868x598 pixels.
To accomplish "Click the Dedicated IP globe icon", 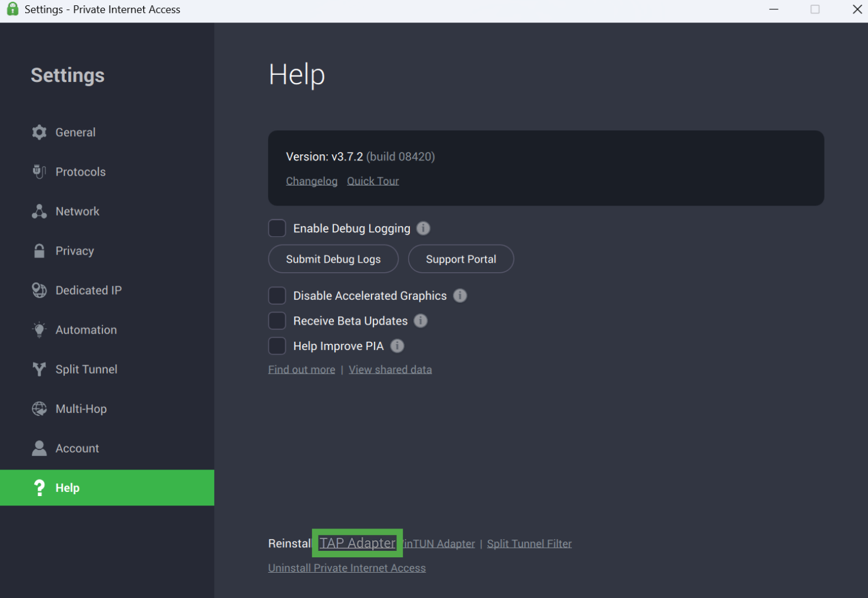I will point(39,290).
